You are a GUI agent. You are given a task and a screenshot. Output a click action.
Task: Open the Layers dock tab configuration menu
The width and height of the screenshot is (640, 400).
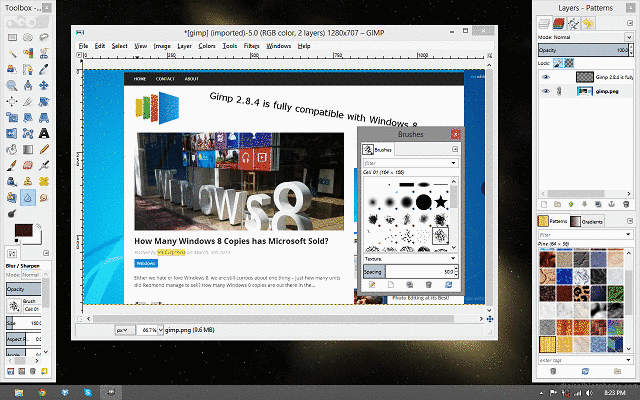629,23
